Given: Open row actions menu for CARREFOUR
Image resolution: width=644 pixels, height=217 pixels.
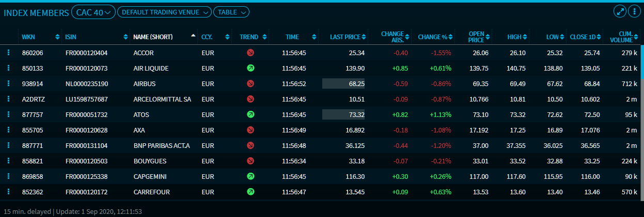Looking at the screenshot, I should click(8, 192).
